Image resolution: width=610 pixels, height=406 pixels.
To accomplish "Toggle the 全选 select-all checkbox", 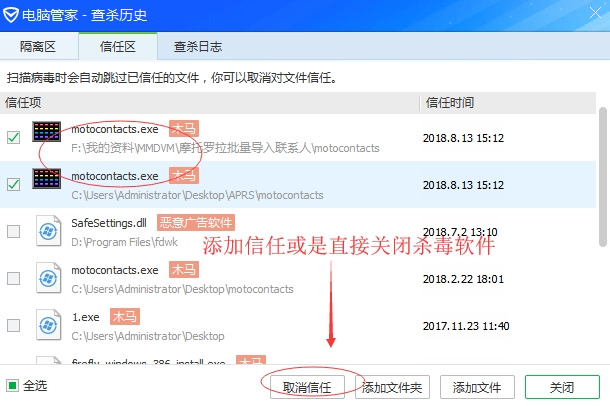I will click(12, 386).
